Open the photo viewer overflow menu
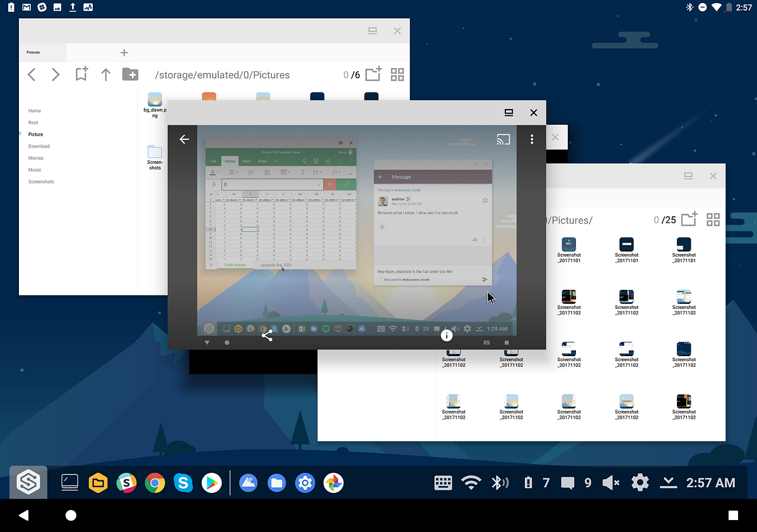 532,139
